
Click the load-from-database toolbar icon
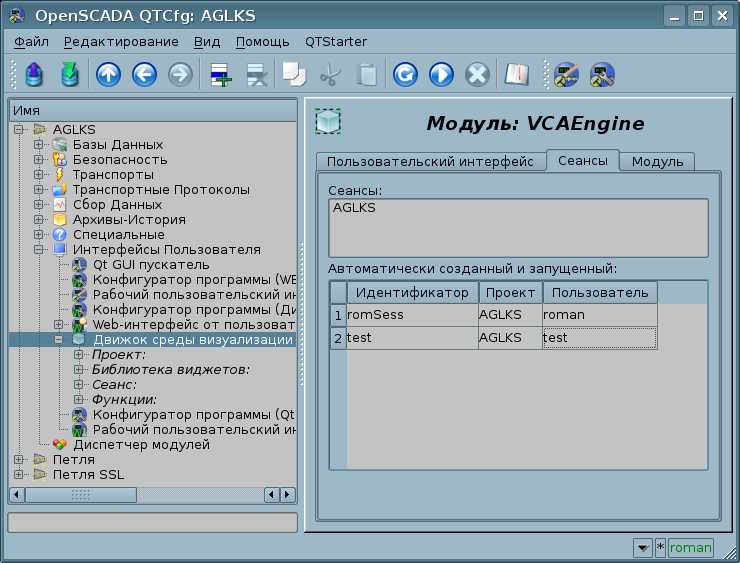tap(34, 75)
